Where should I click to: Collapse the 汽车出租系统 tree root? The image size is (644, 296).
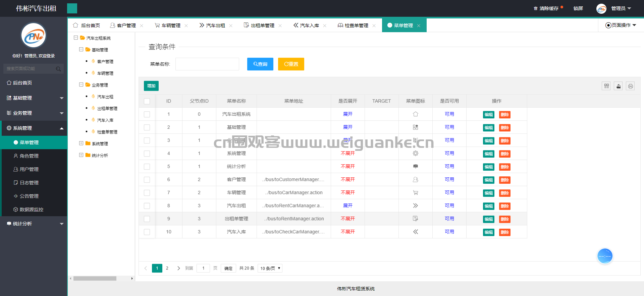pos(76,38)
